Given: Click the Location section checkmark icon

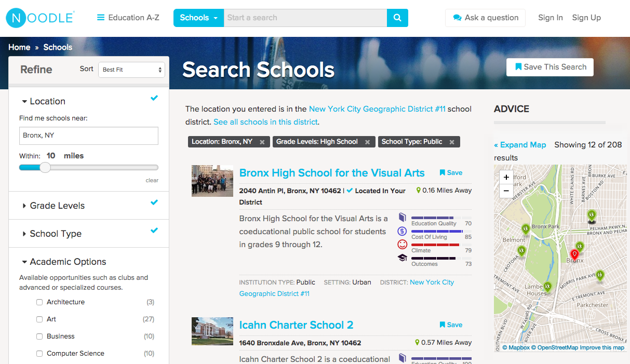Looking at the screenshot, I should click(x=154, y=98).
